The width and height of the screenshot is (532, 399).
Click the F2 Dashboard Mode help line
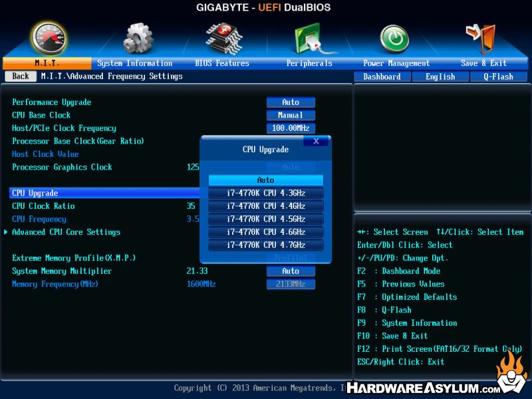pyautogui.click(x=398, y=271)
